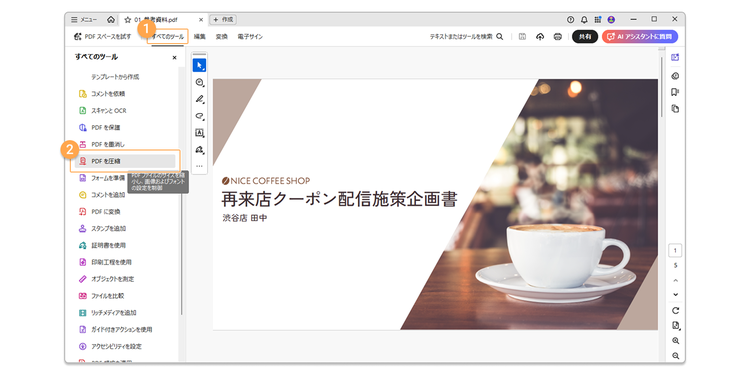Screen dimensions: 750x375
Task: Go to the Home icon
Action: pos(111,20)
